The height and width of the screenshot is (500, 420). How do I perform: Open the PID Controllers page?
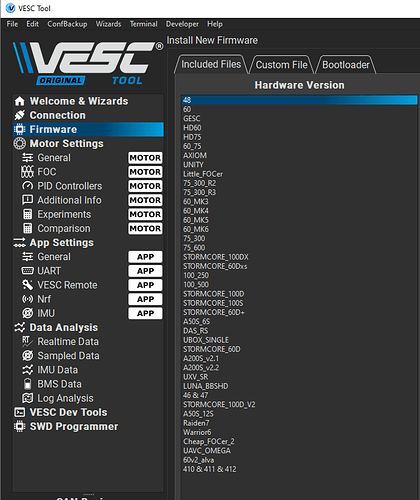88,186
